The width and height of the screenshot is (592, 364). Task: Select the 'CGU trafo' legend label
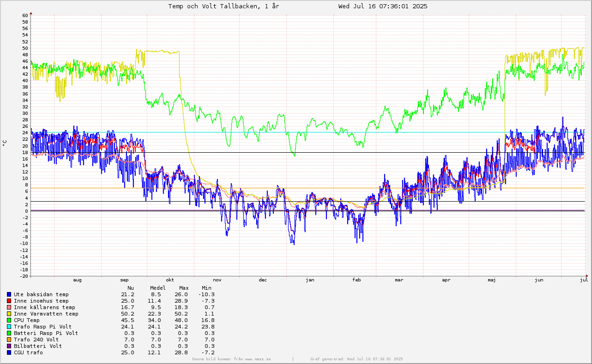[x=28, y=352]
